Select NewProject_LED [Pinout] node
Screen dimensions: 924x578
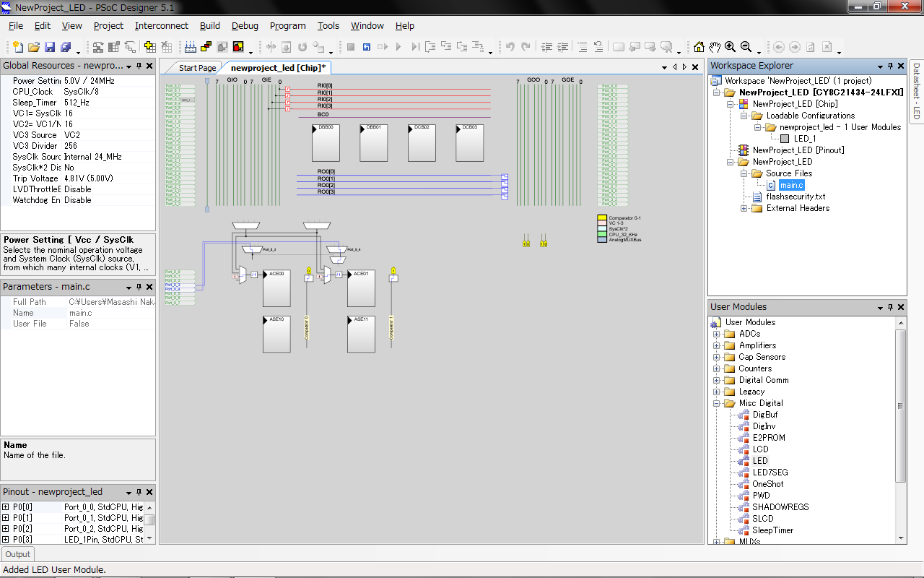pos(798,150)
